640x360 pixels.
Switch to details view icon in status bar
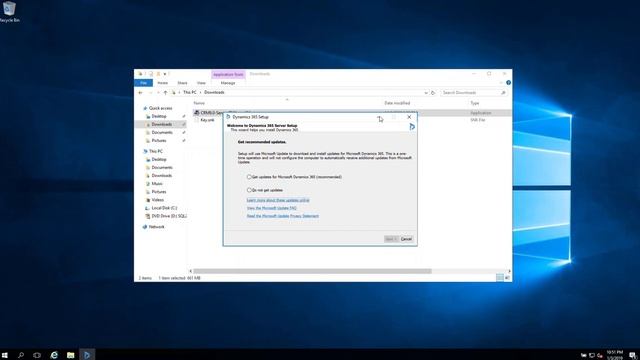[x=500, y=278]
